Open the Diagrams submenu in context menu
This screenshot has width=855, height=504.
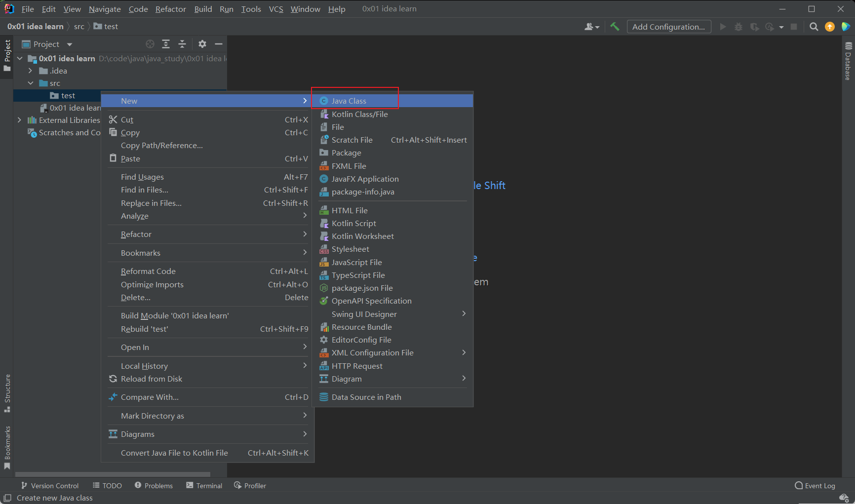coord(207,434)
